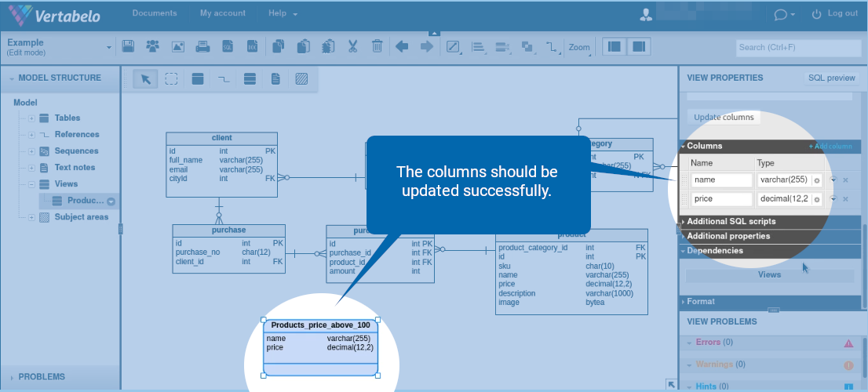Expand the Subject areas tree node
Screen dimensions: 868x392
32,218
